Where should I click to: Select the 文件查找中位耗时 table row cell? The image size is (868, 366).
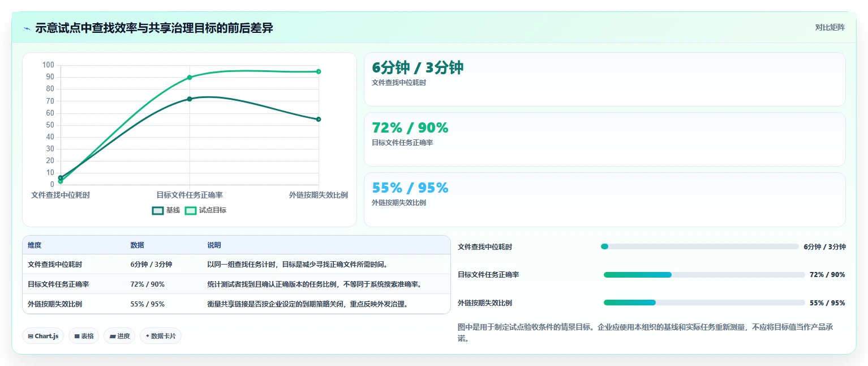click(x=55, y=265)
